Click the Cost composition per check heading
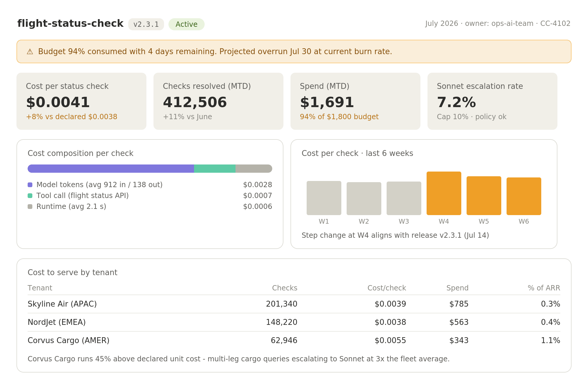Screen dimensions: 588x389 81,153
